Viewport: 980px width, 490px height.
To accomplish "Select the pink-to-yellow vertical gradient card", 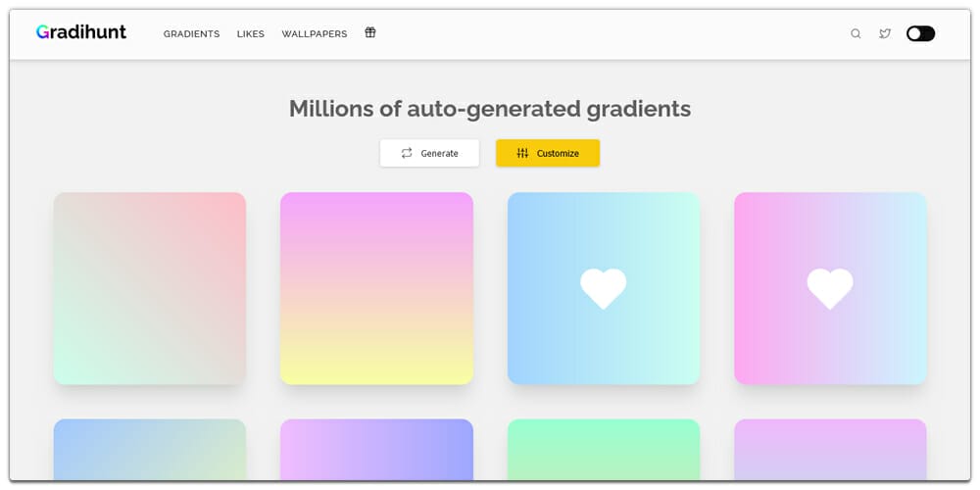I will pos(376,288).
